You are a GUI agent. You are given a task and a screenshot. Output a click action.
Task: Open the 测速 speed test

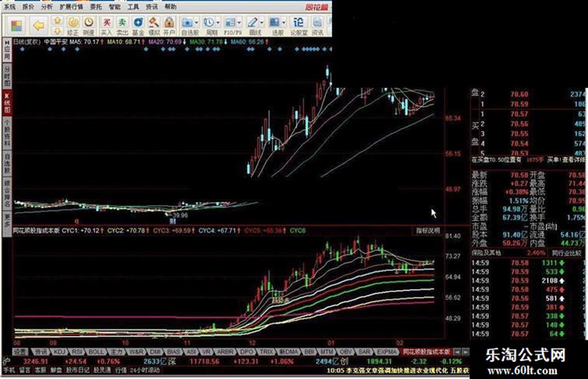88,26
